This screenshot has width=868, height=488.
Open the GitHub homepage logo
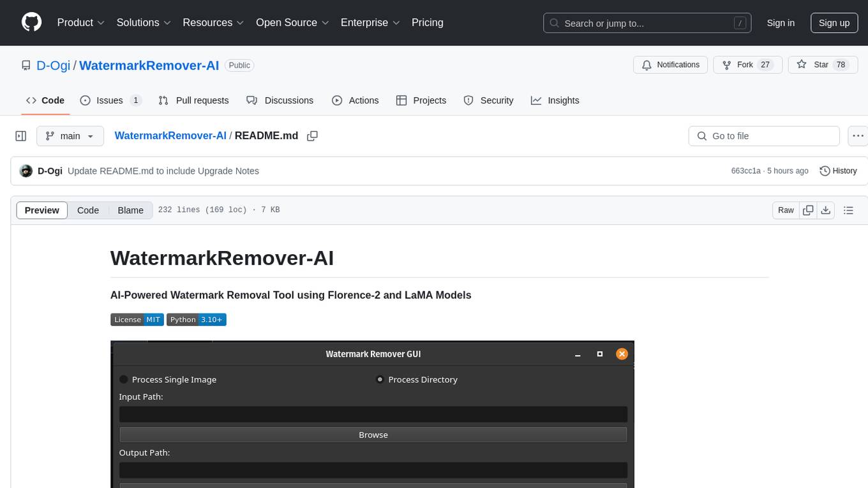click(x=31, y=22)
